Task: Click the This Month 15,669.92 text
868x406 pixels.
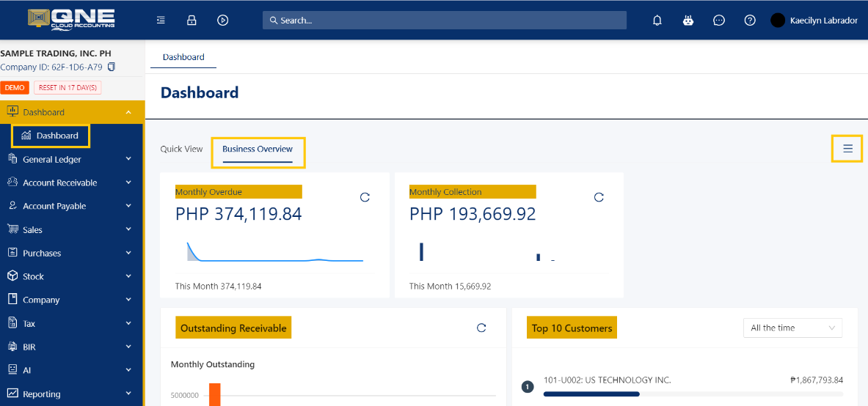Action: click(x=450, y=287)
